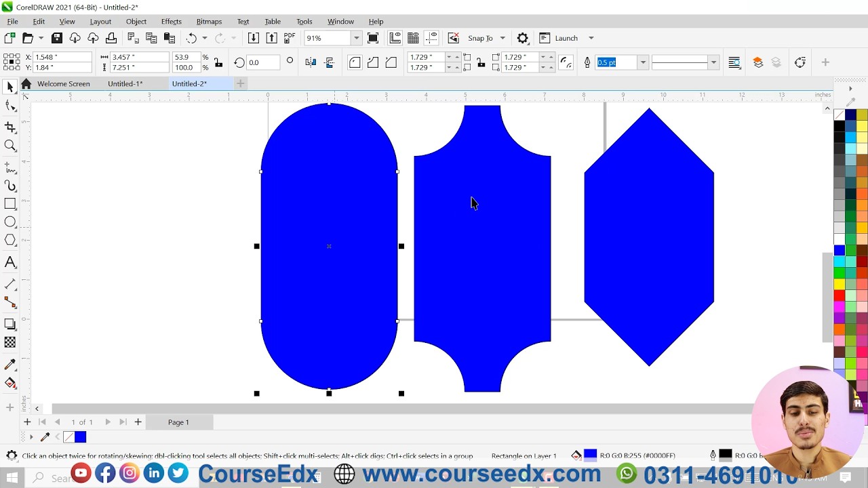
Task: Select Round corner type
Action: tap(355, 62)
